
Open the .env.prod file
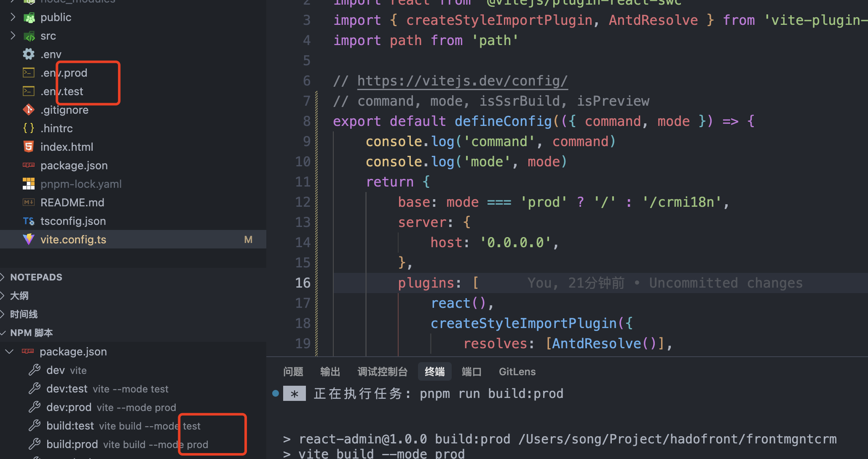[64, 73]
